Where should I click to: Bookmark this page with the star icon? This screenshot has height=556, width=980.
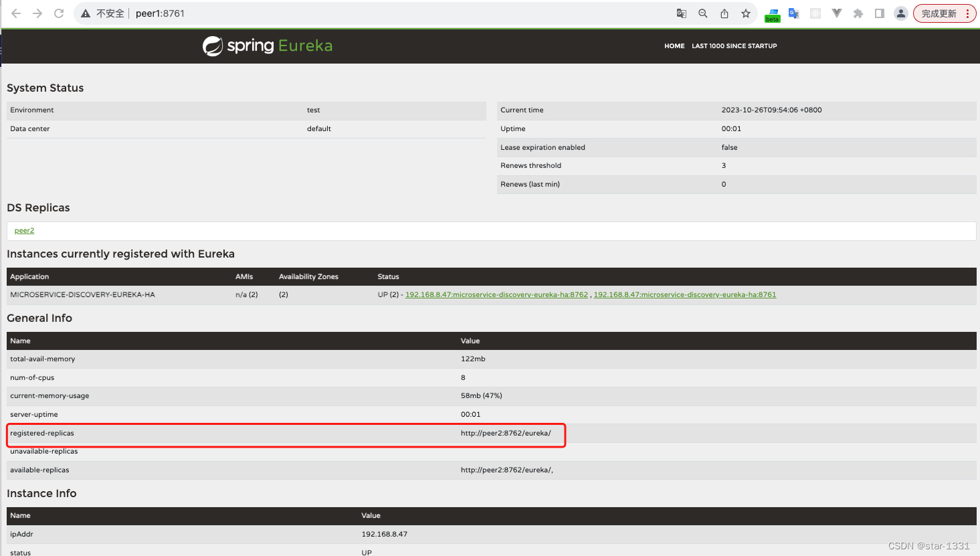point(746,13)
